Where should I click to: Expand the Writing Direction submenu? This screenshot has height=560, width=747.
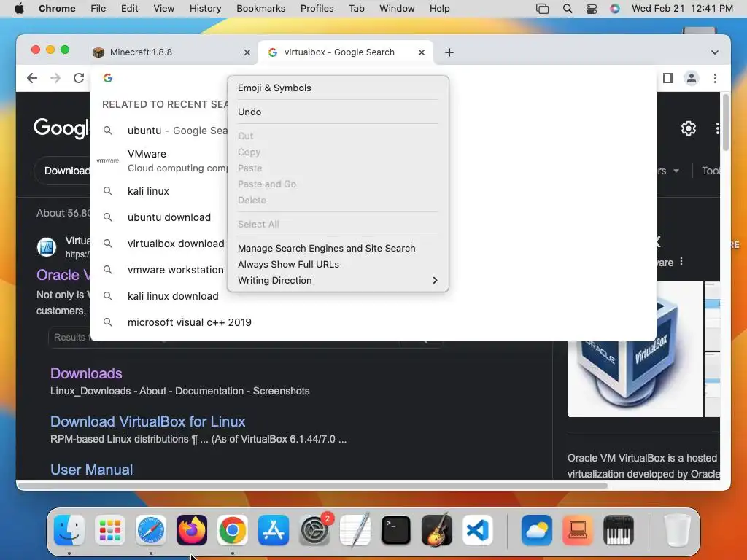[338, 281]
